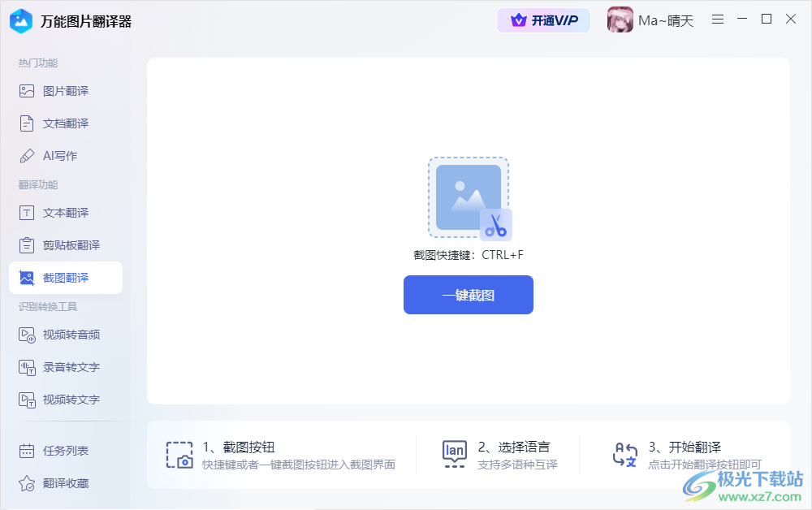Open 翻译收藏 label in sidebar
This screenshot has width=812, height=510.
(66, 483)
